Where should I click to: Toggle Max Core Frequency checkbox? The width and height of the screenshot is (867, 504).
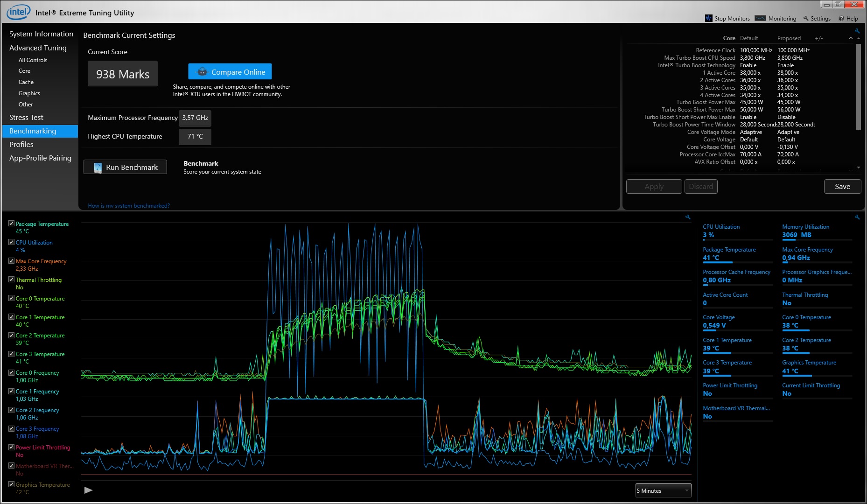coord(11,261)
